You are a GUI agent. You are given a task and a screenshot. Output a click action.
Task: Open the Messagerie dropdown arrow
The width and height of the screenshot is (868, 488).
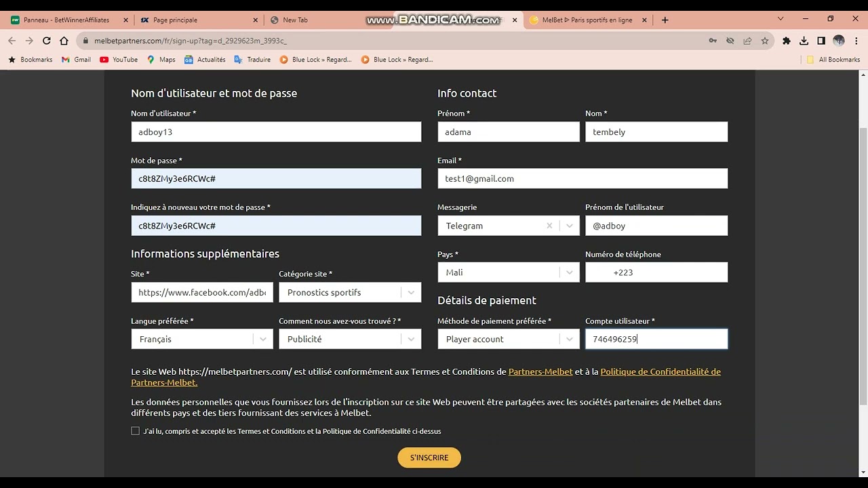point(570,226)
